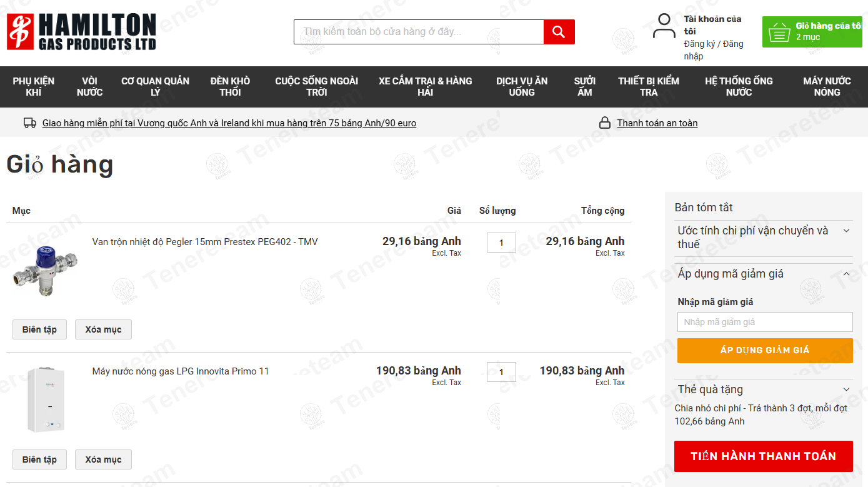Select the Cơ quan quản lý menu
This screenshot has height=487, width=868.
(x=156, y=87)
